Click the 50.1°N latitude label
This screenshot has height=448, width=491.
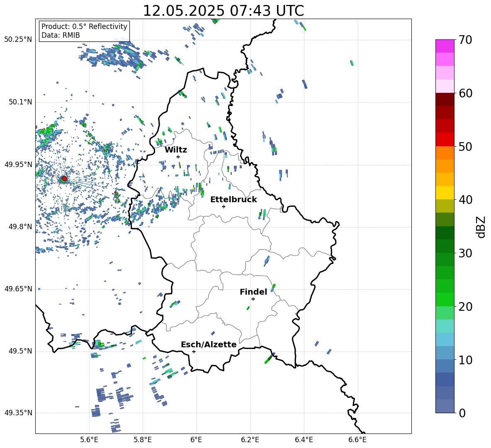pyautogui.click(x=20, y=102)
